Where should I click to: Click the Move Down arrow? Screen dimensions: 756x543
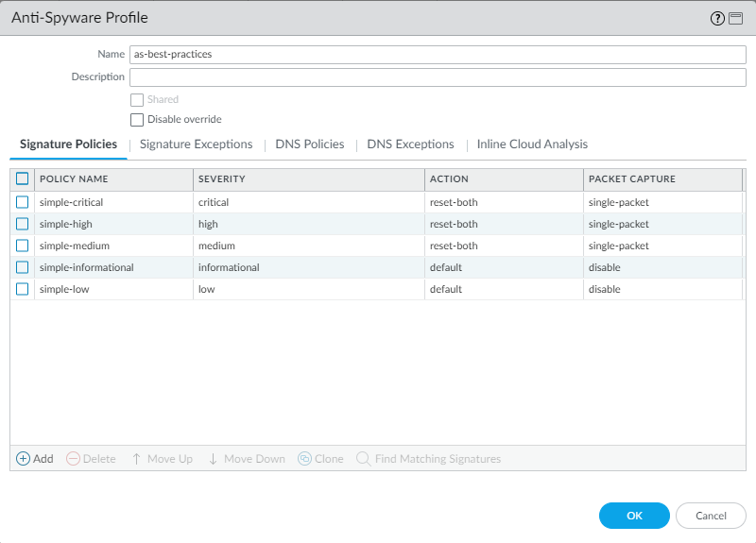click(213, 459)
